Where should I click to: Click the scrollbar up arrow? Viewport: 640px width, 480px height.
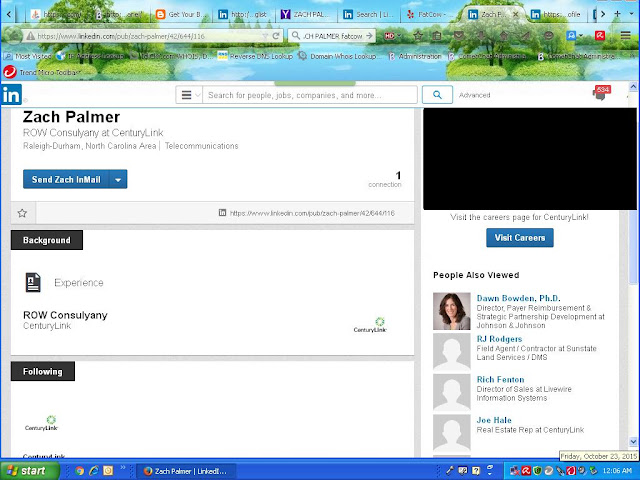click(x=633, y=87)
